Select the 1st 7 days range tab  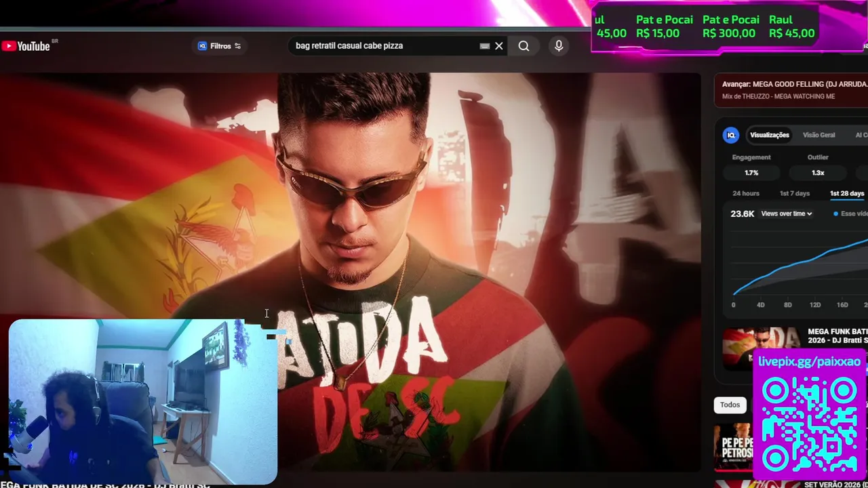pos(795,193)
